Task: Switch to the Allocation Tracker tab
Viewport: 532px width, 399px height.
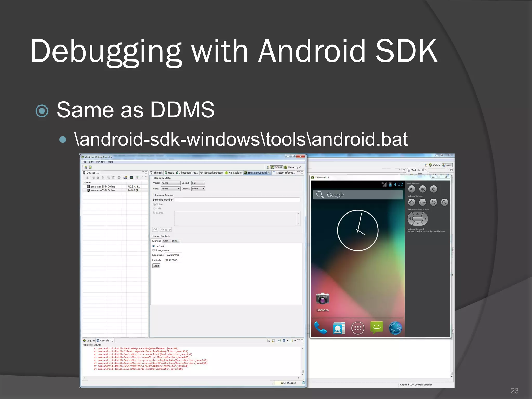Action: 187,173
